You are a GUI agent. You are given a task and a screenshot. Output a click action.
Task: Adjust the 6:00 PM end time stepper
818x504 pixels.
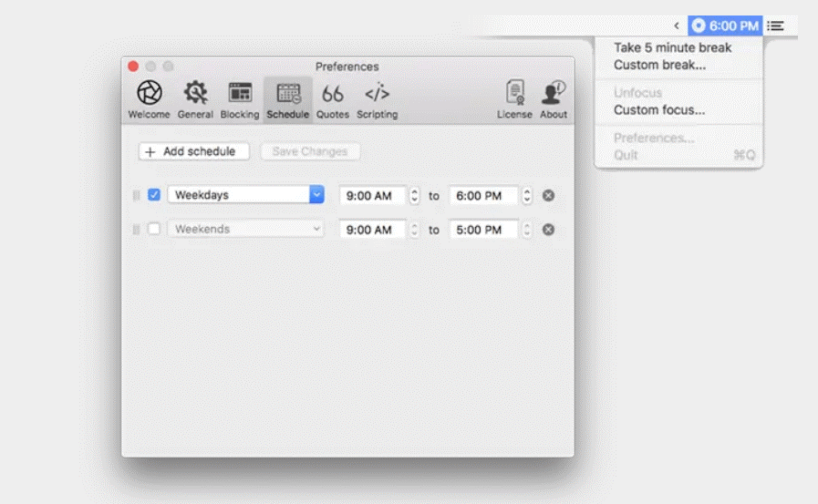(527, 195)
